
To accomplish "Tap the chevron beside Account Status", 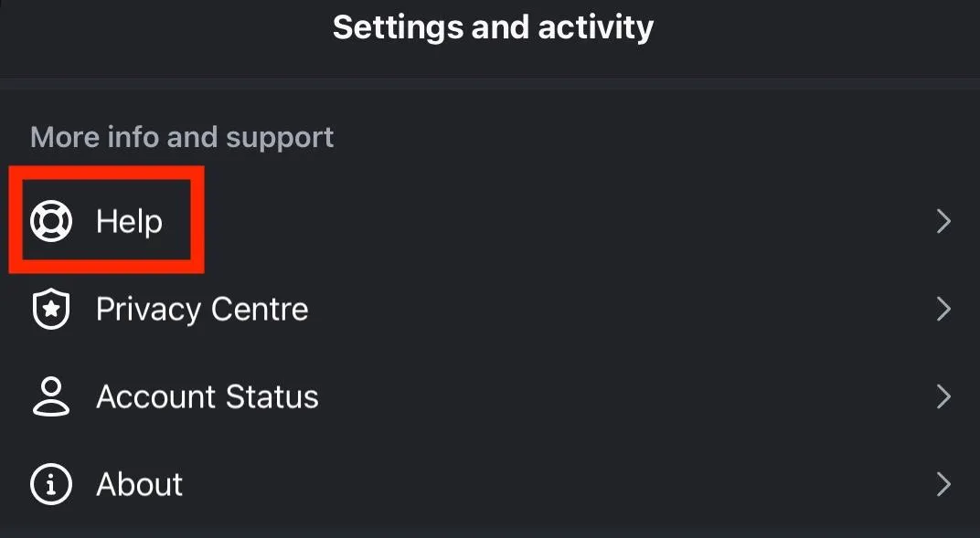I will pyautogui.click(x=943, y=397).
